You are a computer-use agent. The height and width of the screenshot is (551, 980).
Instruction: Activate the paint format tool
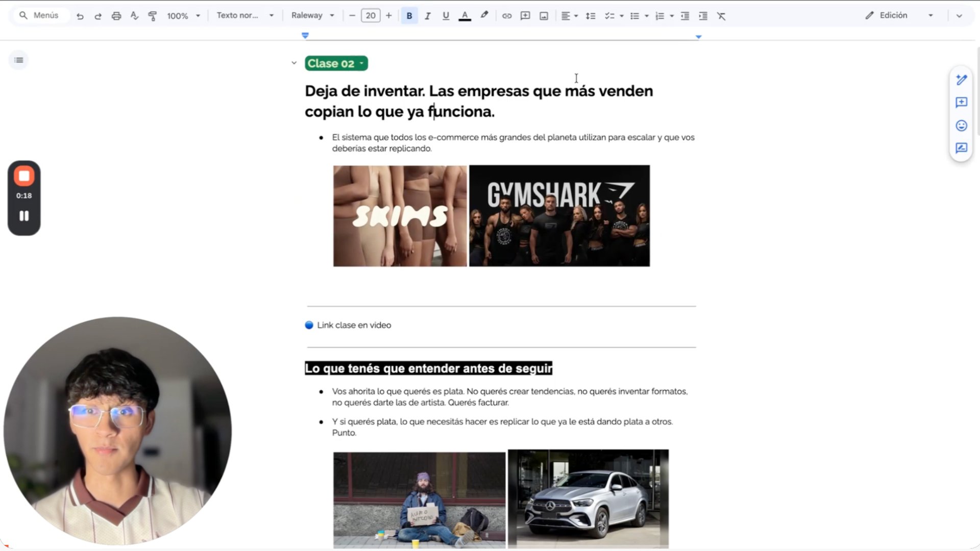[x=152, y=16]
